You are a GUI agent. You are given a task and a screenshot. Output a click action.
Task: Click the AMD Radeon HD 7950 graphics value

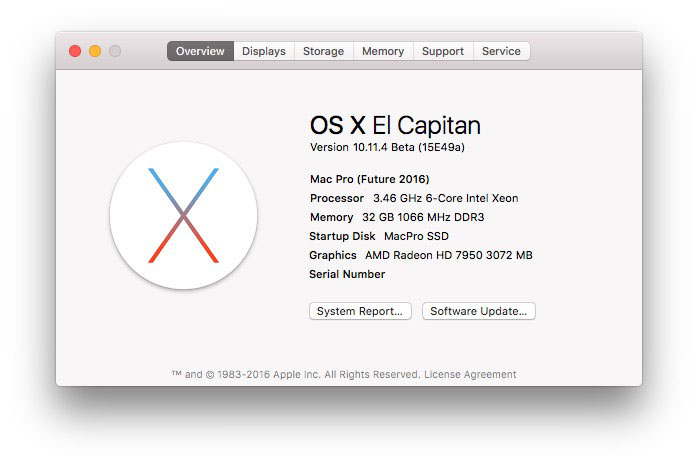(449, 255)
